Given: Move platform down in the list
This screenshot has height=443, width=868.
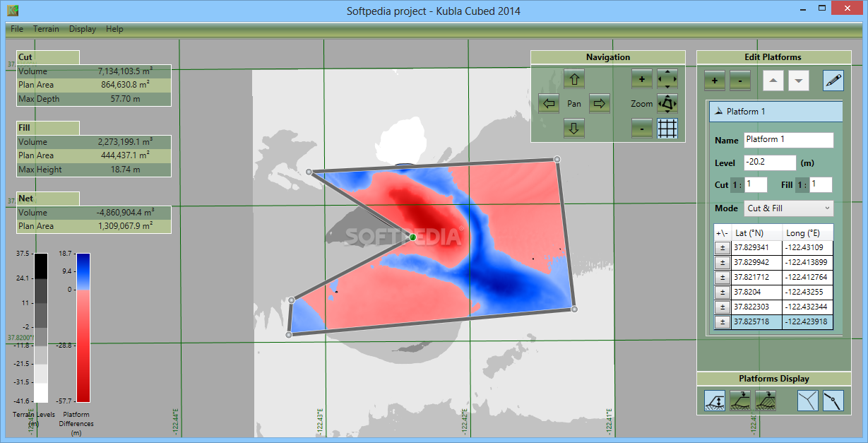Looking at the screenshot, I should click(x=799, y=81).
